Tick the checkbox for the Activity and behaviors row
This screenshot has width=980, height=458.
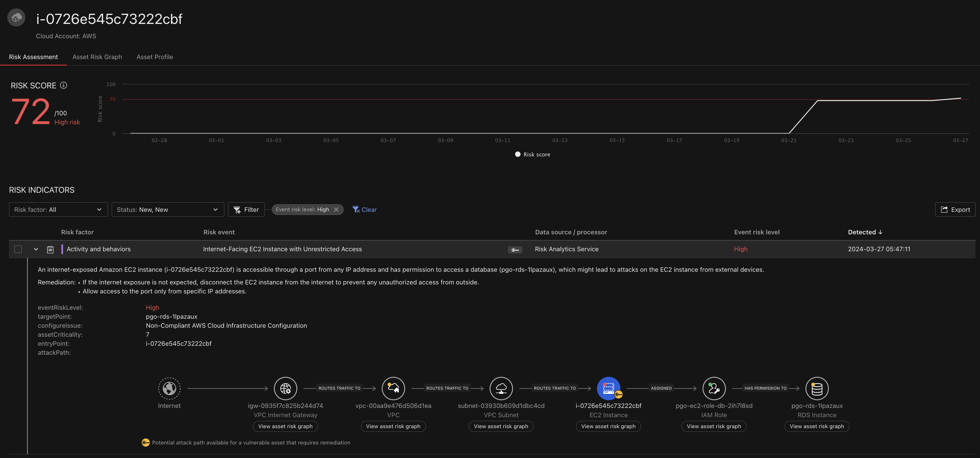coord(18,249)
